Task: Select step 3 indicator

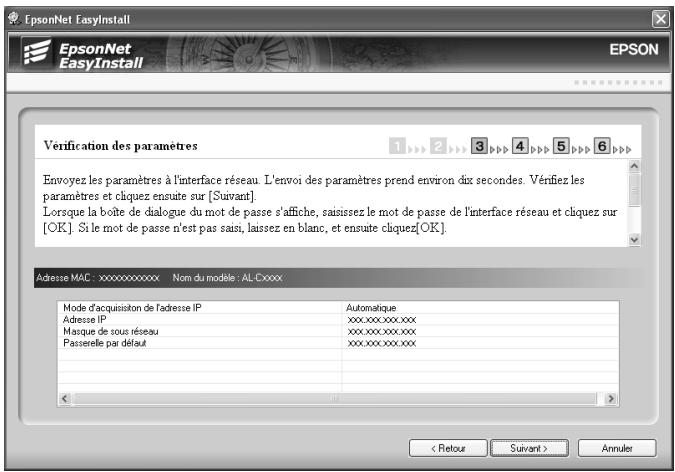Action: coord(479,146)
